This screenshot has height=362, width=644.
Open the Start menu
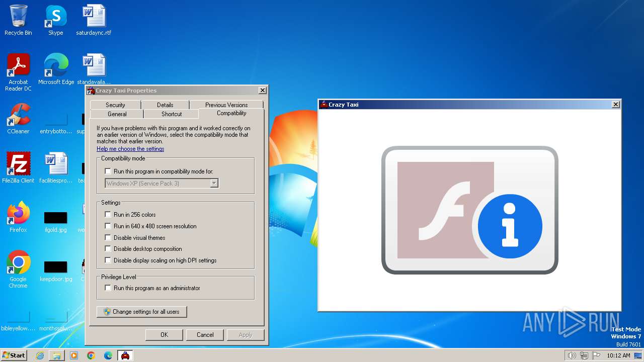[14, 355]
